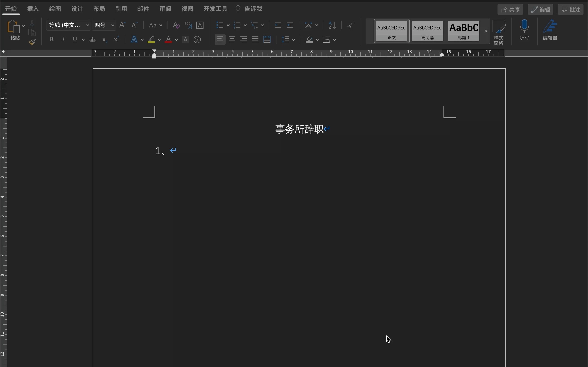588x367 pixels.
Task: Switch to the 布局 tab
Action: click(99, 9)
